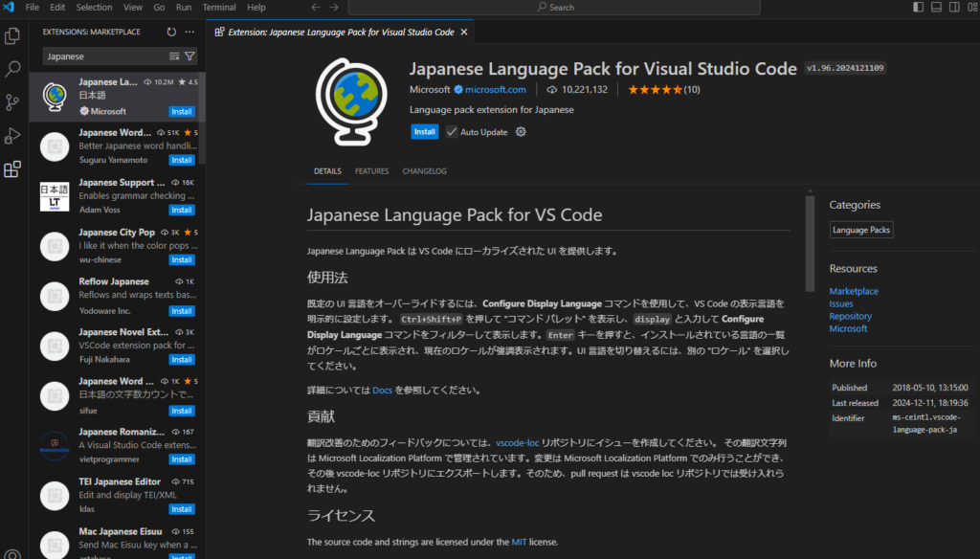
Task: Switch to the CHANGELOG tab
Action: click(x=424, y=171)
